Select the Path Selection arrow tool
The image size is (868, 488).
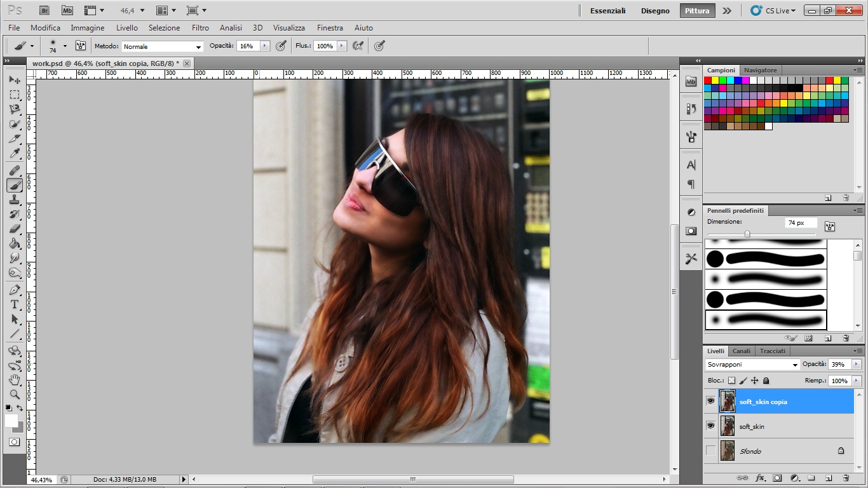point(15,319)
